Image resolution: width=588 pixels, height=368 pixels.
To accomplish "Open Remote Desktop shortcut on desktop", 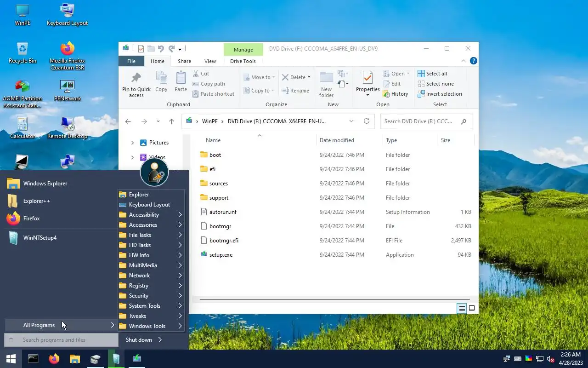I will [x=67, y=128].
